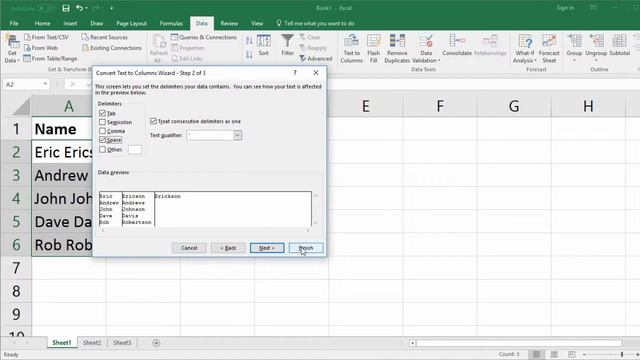Image resolution: width=640 pixels, height=360 pixels.
Task: Choose From Web import
Action: point(41,48)
